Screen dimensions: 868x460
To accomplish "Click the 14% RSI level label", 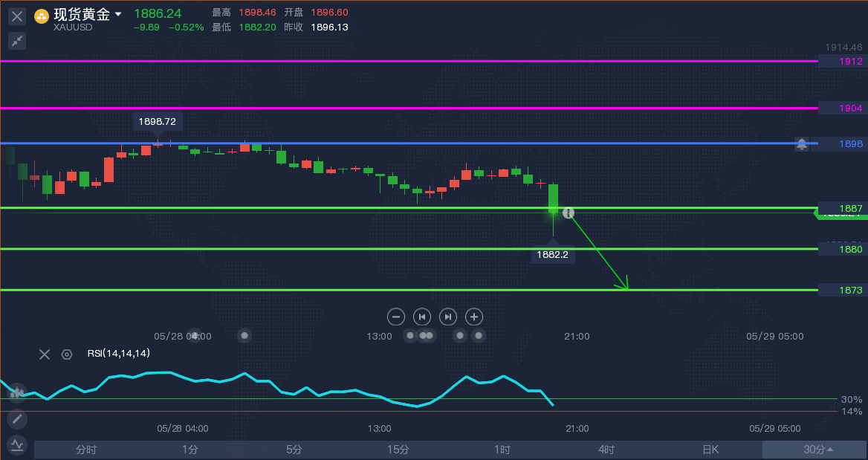I will coord(852,411).
